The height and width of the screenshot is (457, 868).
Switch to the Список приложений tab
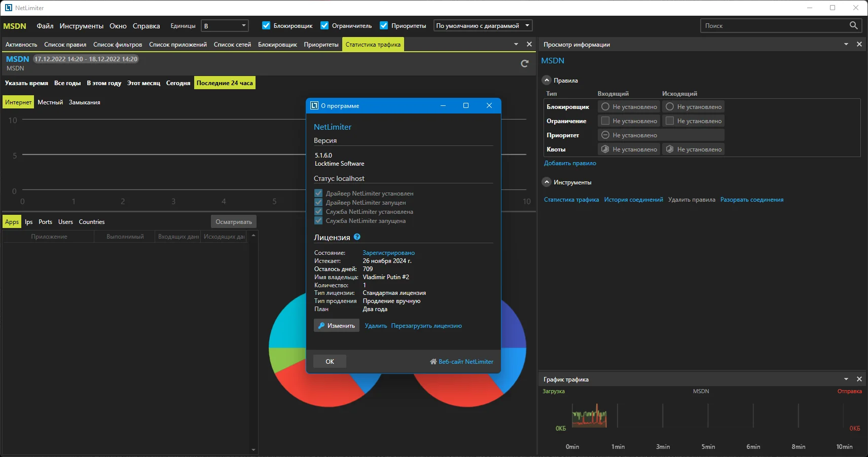coord(178,45)
